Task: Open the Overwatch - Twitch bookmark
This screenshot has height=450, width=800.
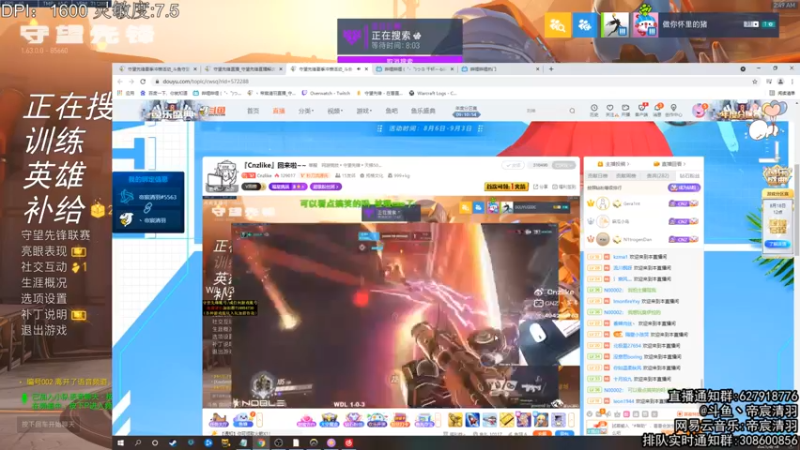Action: (326, 93)
